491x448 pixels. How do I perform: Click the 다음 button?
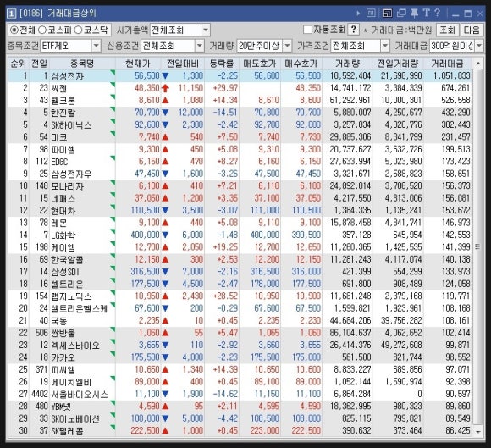pyautogui.click(x=472, y=30)
